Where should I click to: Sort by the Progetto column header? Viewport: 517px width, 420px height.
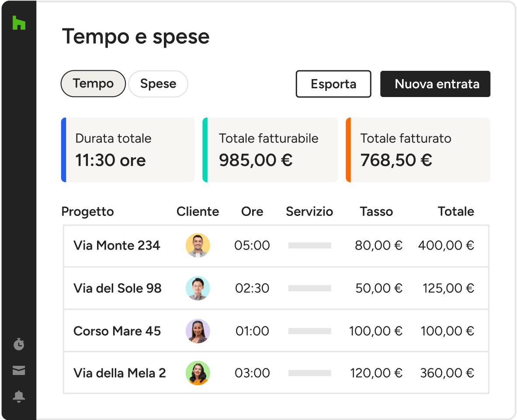click(x=87, y=212)
